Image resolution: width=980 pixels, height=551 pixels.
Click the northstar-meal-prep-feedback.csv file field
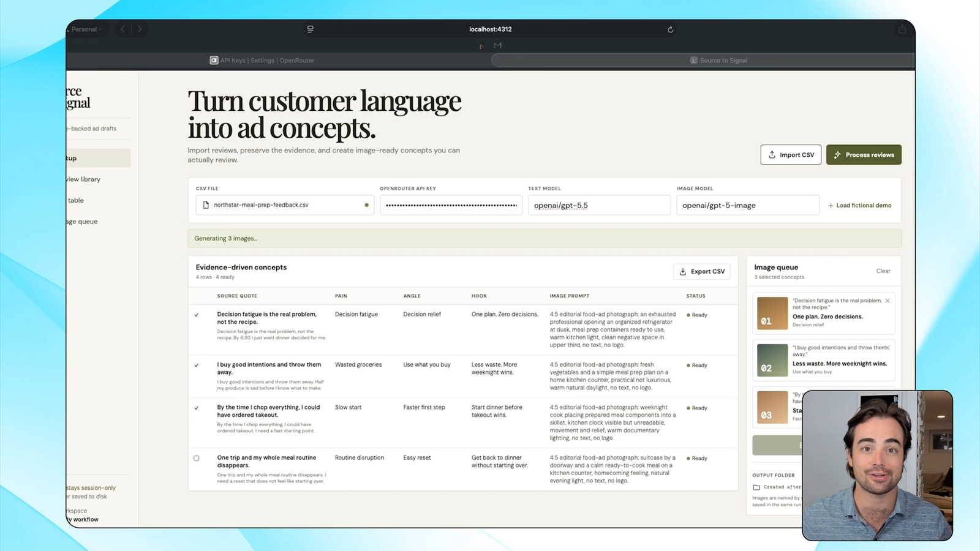[285, 205]
